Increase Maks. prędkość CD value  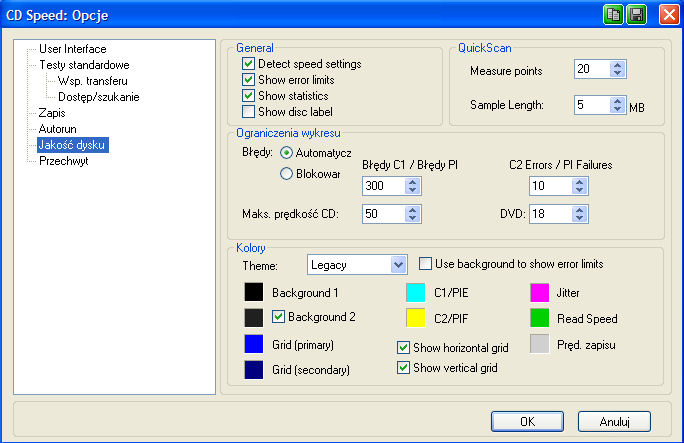coord(412,210)
